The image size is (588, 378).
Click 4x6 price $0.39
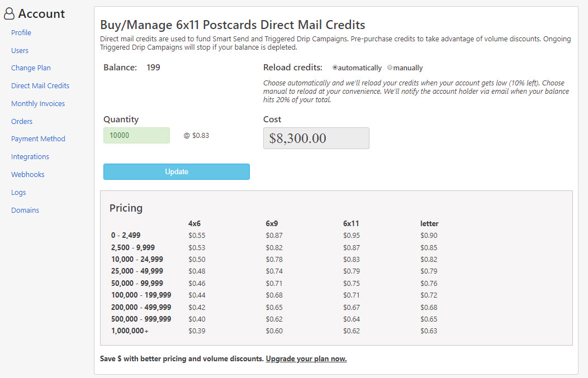197,331
